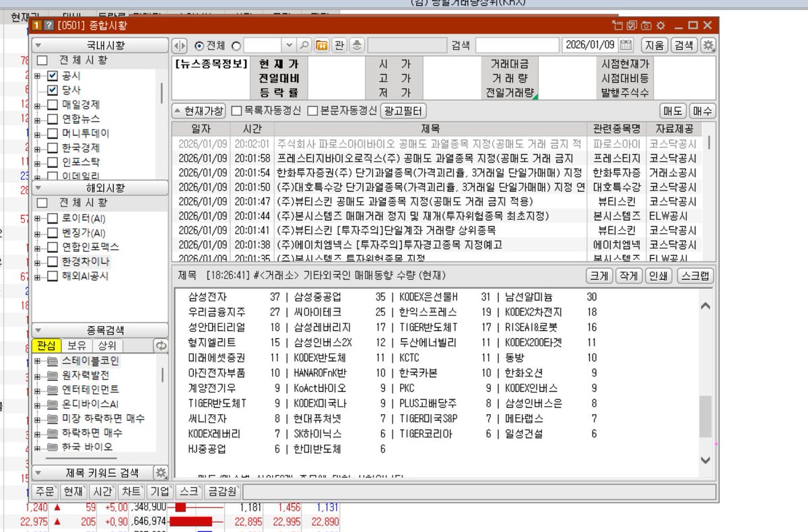Open the gear icon beside 제목 키워드 검색
Viewport: 808px width, 532px height.
(x=161, y=472)
